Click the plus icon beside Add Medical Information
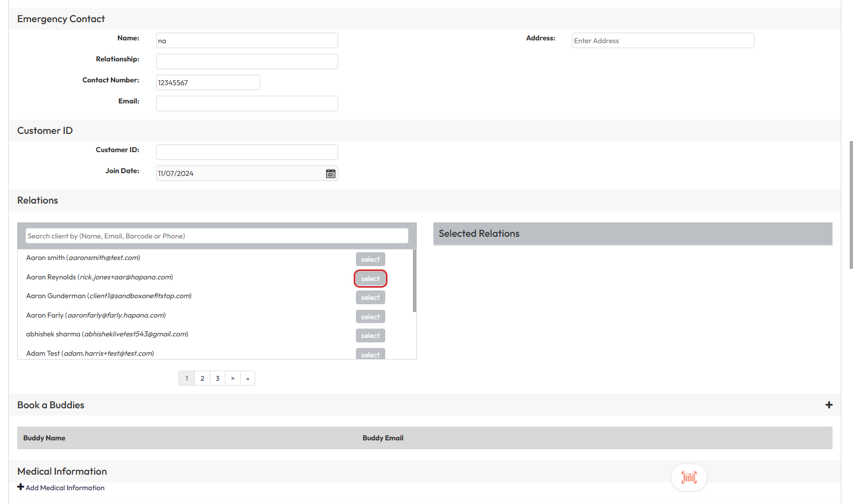This screenshot has width=853, height=504. tap(20, 487)
